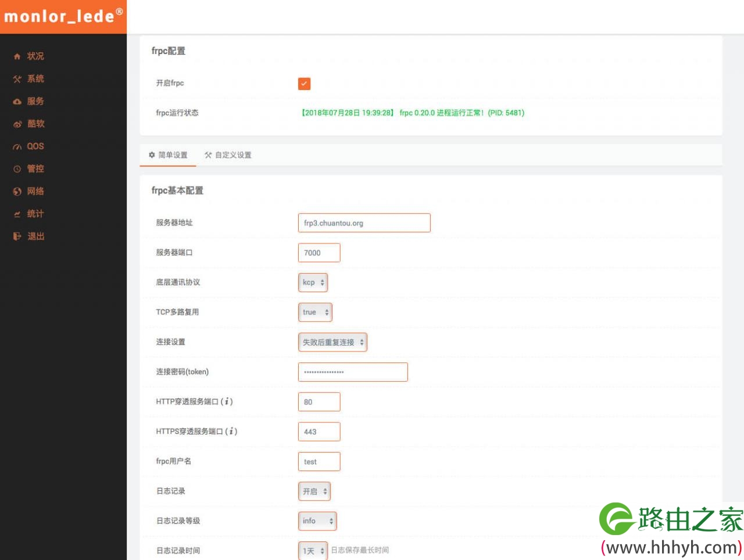Click the 服务器端口 field showing 7000
Image resolution: width=744 pixels, height=560 pixels.
click(x=319, y=253)
